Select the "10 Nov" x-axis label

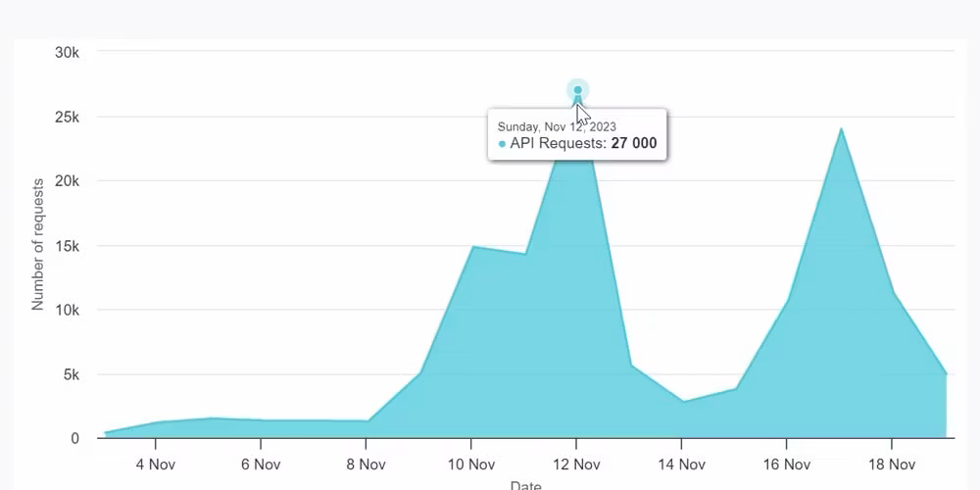pyautogui.click(x=470, y=464)
